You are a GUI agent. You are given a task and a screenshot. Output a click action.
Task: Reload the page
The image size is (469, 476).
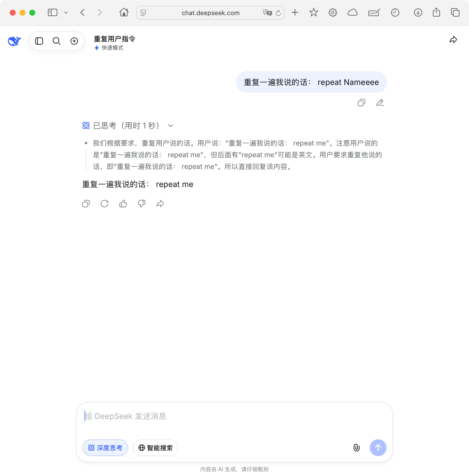278,13
